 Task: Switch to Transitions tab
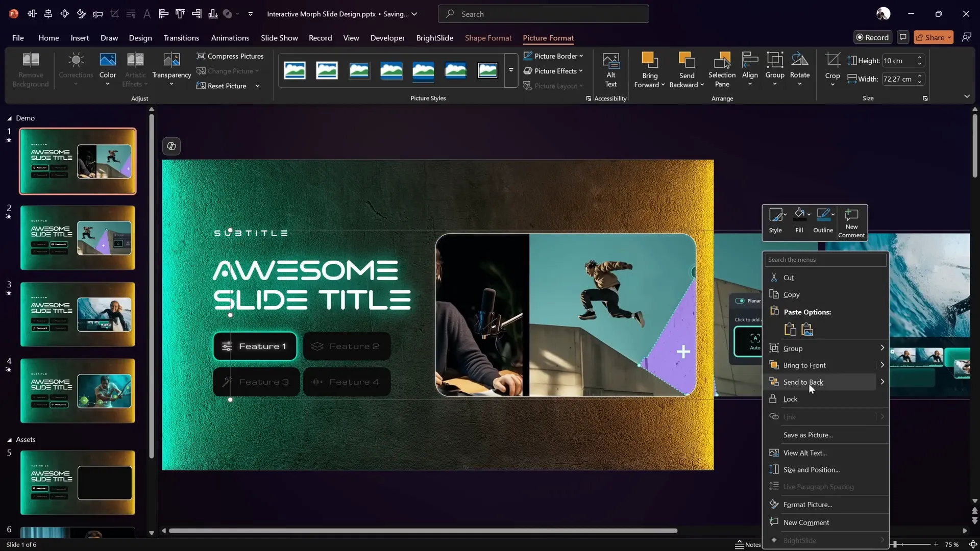tap(181, 38)
